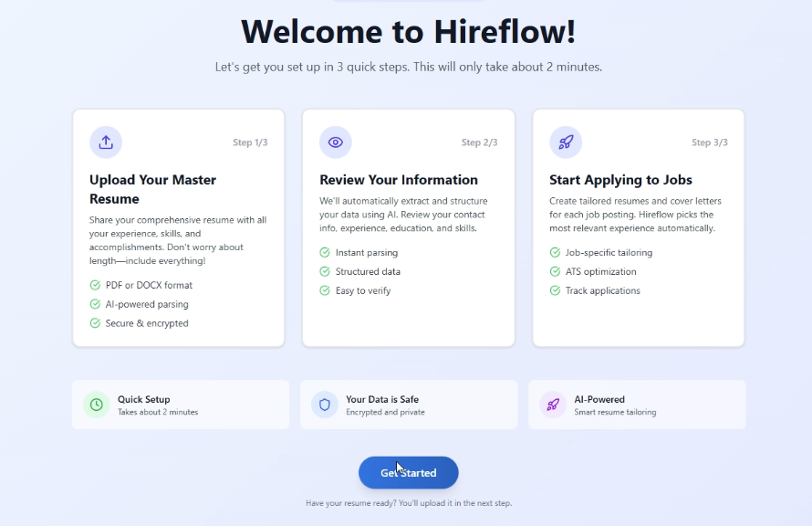Screen dimensions: 812x526
Task: Click checkmark beside Structured data
Action: tap(325, 271)
